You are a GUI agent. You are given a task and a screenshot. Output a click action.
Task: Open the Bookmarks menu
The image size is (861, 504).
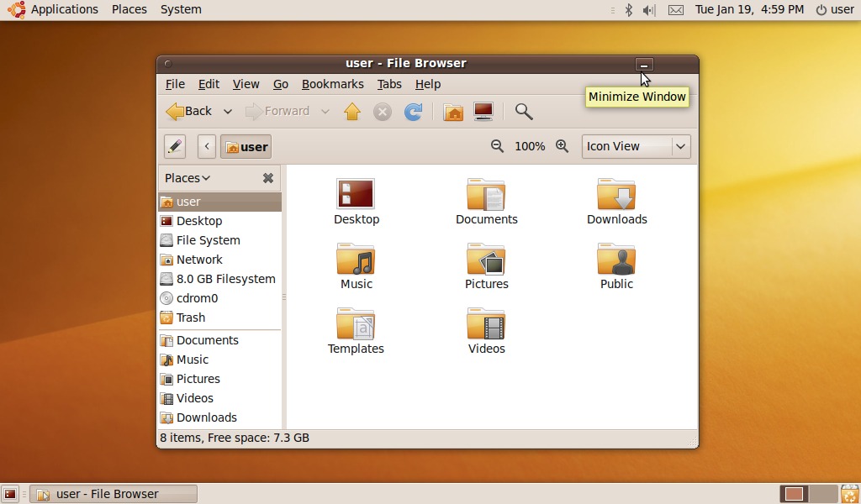coord(332,84)
